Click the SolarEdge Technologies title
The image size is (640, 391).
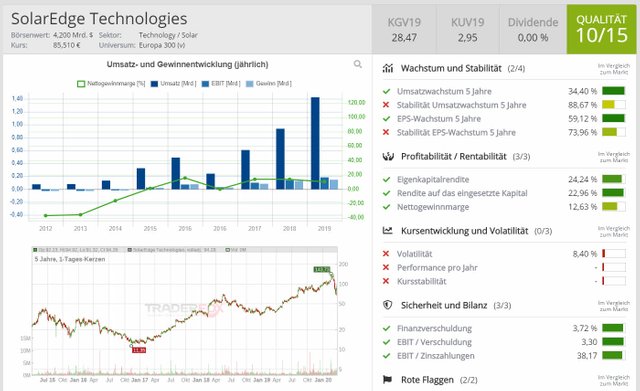99,19
